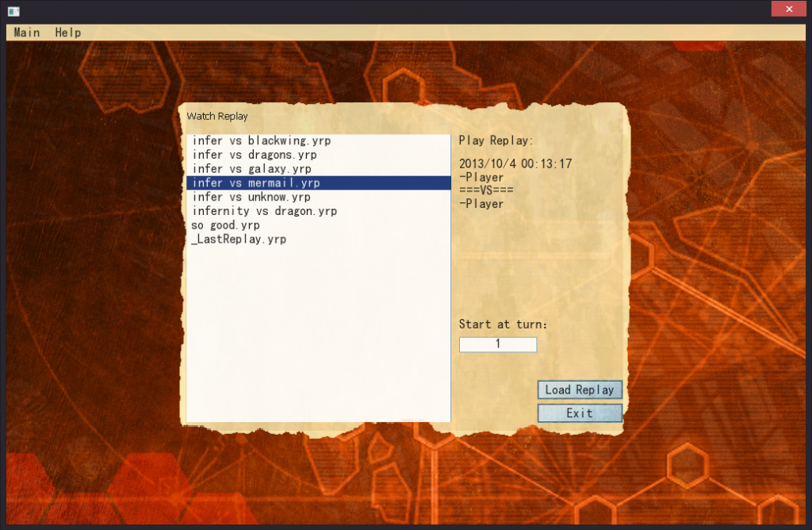The image size is (812, 530).
Task: Choose 'infer vs galaxy.yrp' from list
Action: (251, 169)
